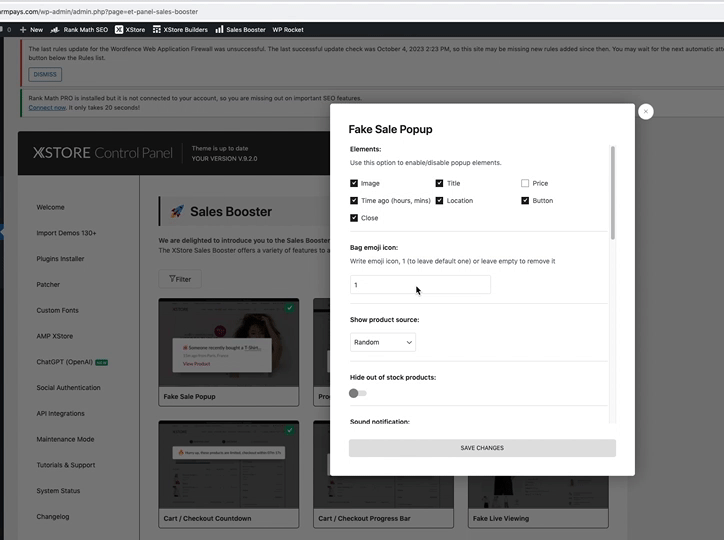This screenshot has width=724, height=540.
Task: Click Cart / Checkout Progress Bar card label
Action: coord(364,518)
